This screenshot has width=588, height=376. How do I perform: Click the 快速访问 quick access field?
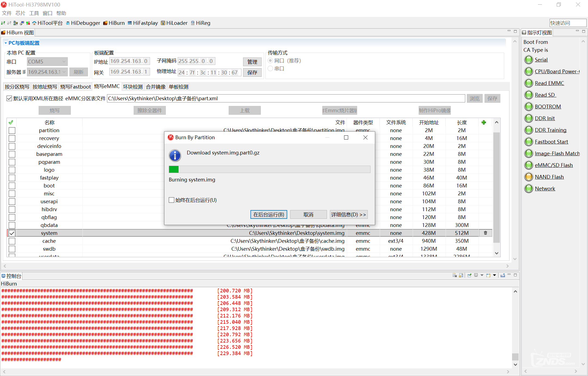click(568, 23)
